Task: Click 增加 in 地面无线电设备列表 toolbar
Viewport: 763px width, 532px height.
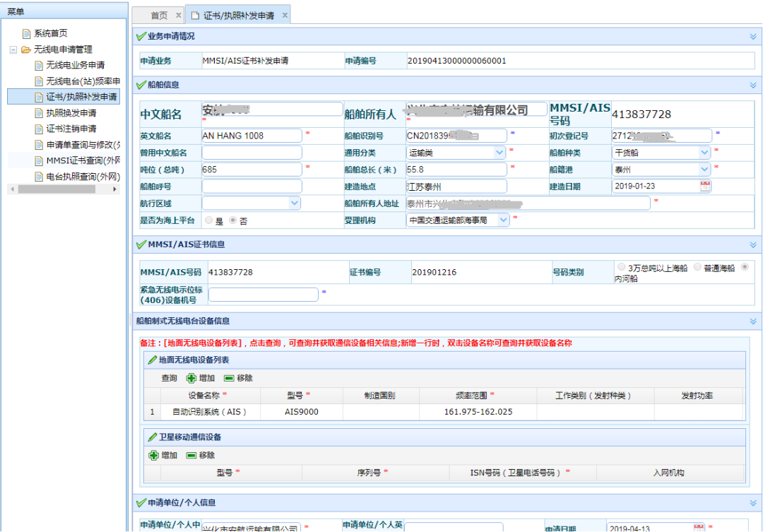Action: pos(201,378)
